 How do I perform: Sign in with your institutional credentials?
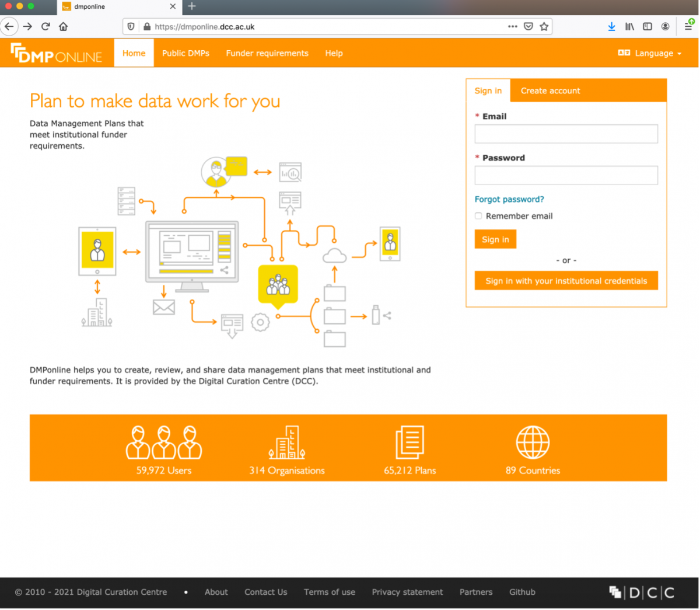tap(566, 281)
